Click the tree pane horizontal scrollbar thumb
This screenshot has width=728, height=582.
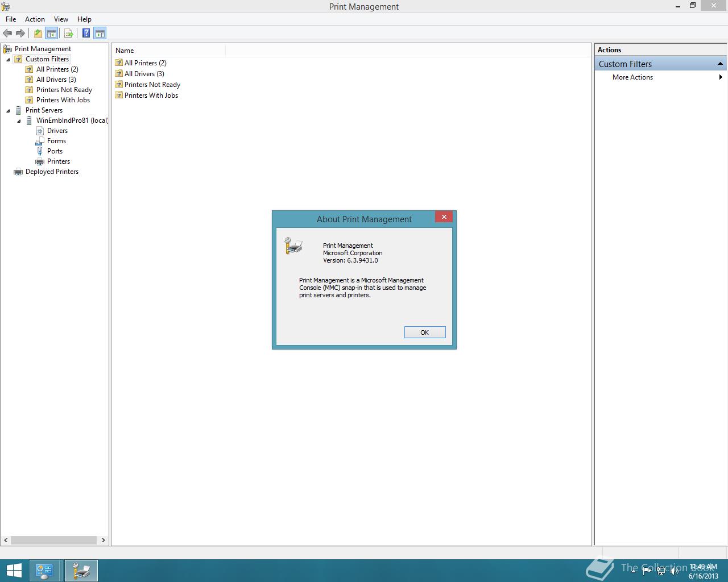(53, 540)
